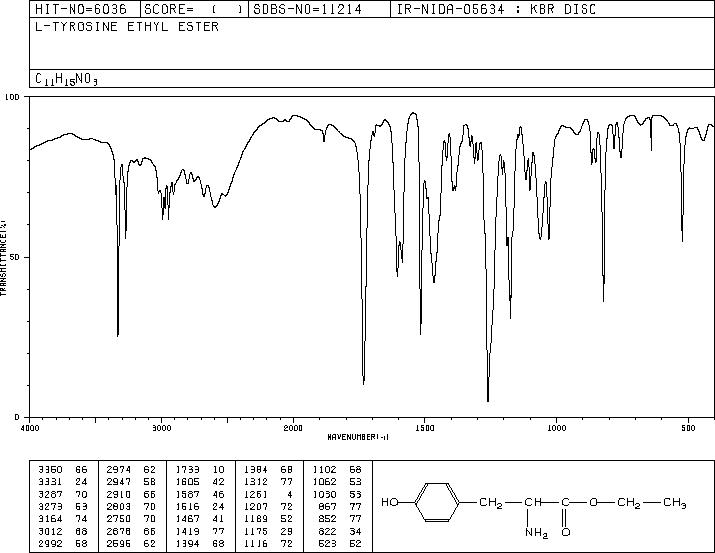
Task: Select peak table entry 2947
Action: click(x=119, y=482)
